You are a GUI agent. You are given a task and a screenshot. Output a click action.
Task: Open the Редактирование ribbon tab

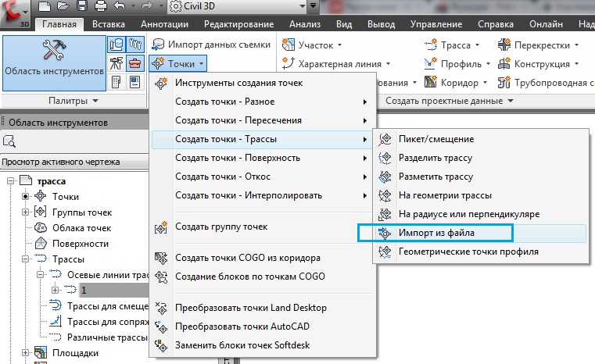click(x=238, y=24)
